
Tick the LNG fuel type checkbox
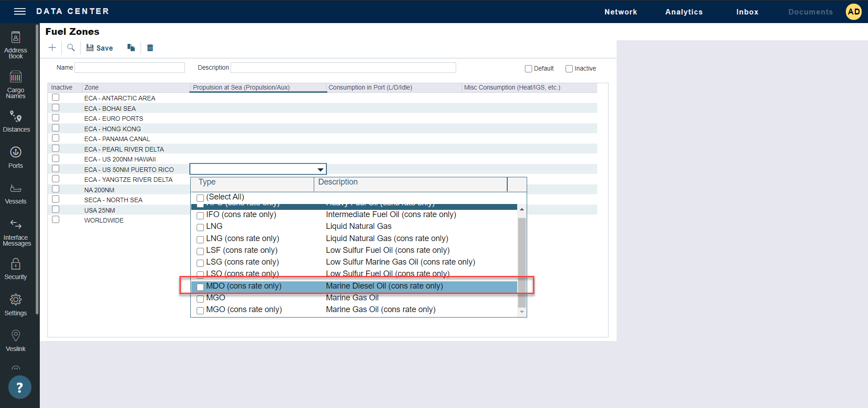pyautogui.click(x=200, y=227)
